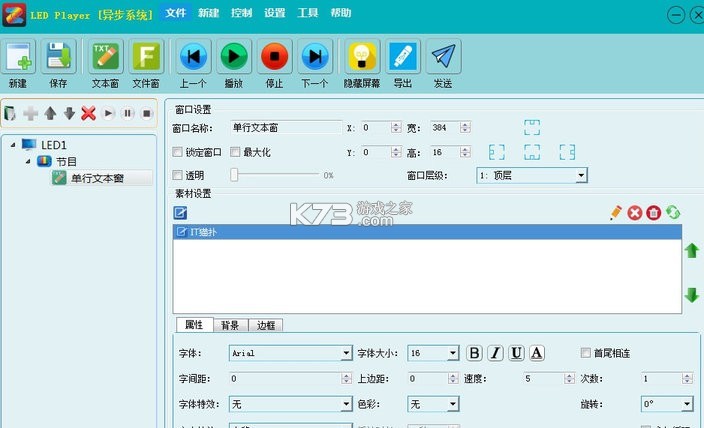Select the IT猫扑 material row
This screenshot has height=428, width=704.
click(427, 232)
